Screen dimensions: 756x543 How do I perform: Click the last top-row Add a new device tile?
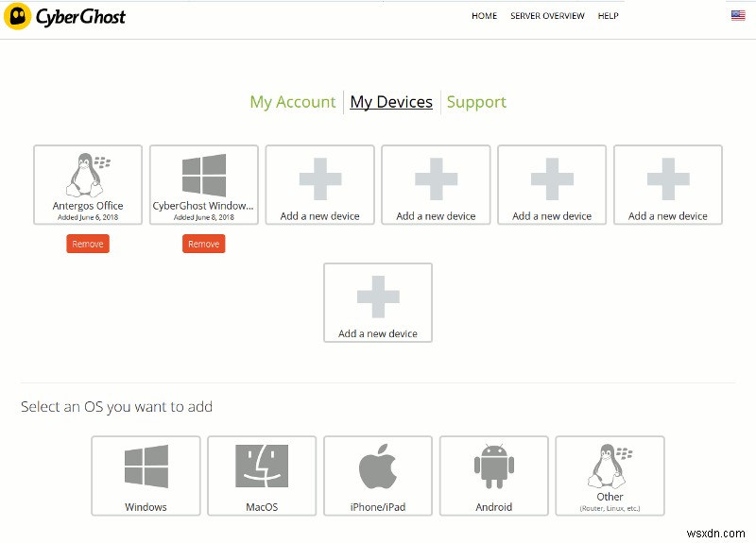tap(668, 184)
